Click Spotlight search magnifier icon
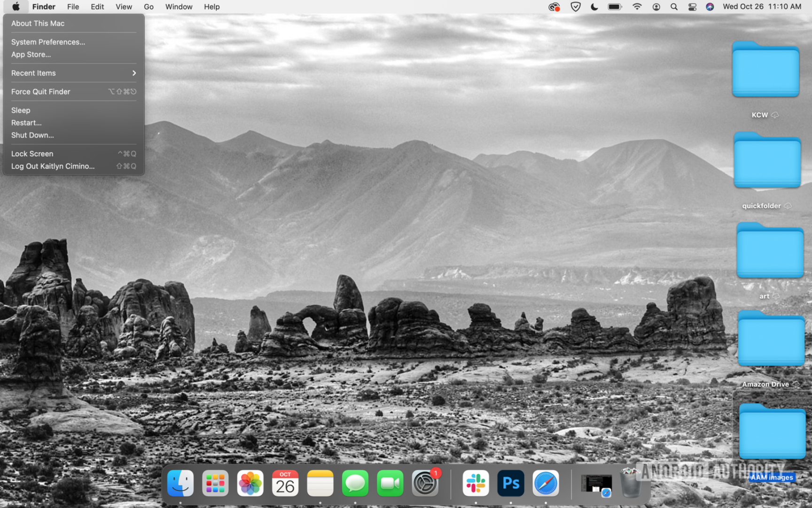Screen dimensions: 812x508 coord(674,7)
